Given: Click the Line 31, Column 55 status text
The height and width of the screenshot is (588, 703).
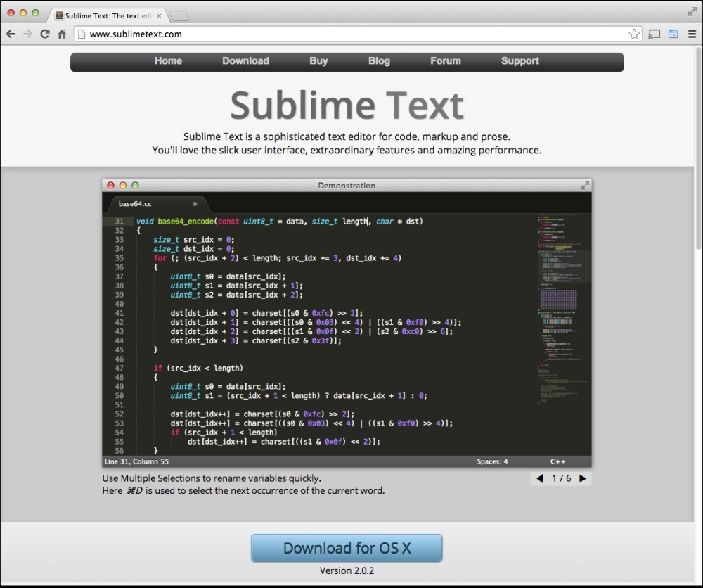Looking at the screenshot, I should pyautogui.click(x=137, y=461).
